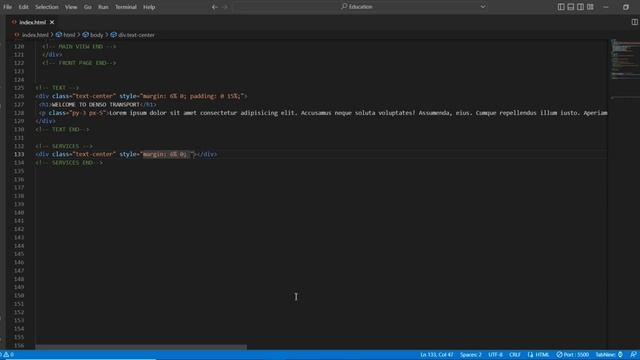Click the restore window button
This screenshot has width=640, height=360.
point(626,7)
